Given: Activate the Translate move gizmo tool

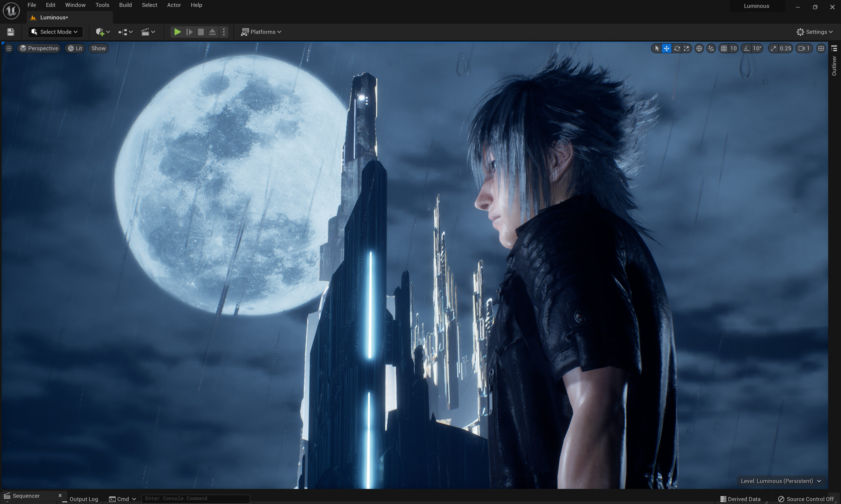Looking at the screenshot, I should [x=667, y=48].
